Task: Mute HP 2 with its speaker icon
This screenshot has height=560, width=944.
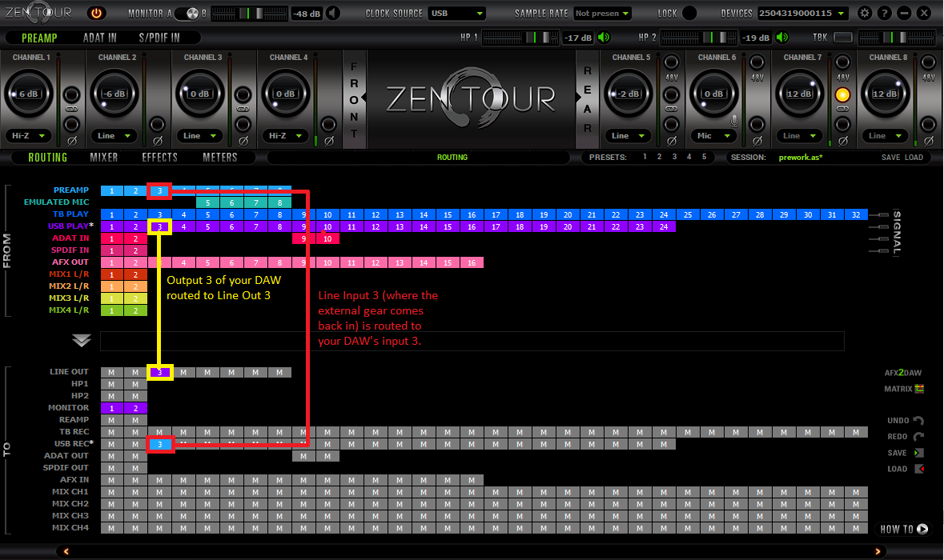Action: pos(782,38)
